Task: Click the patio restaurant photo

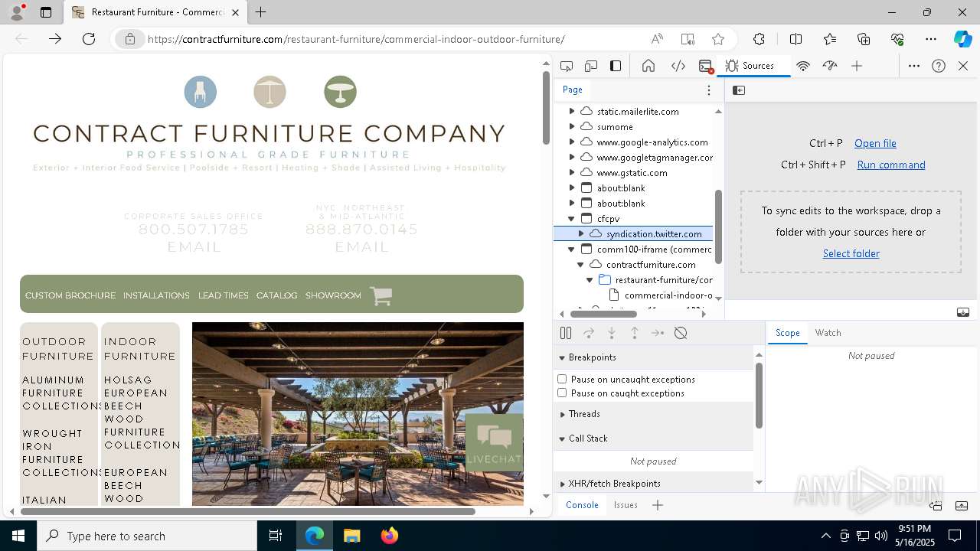Action: 358,413
